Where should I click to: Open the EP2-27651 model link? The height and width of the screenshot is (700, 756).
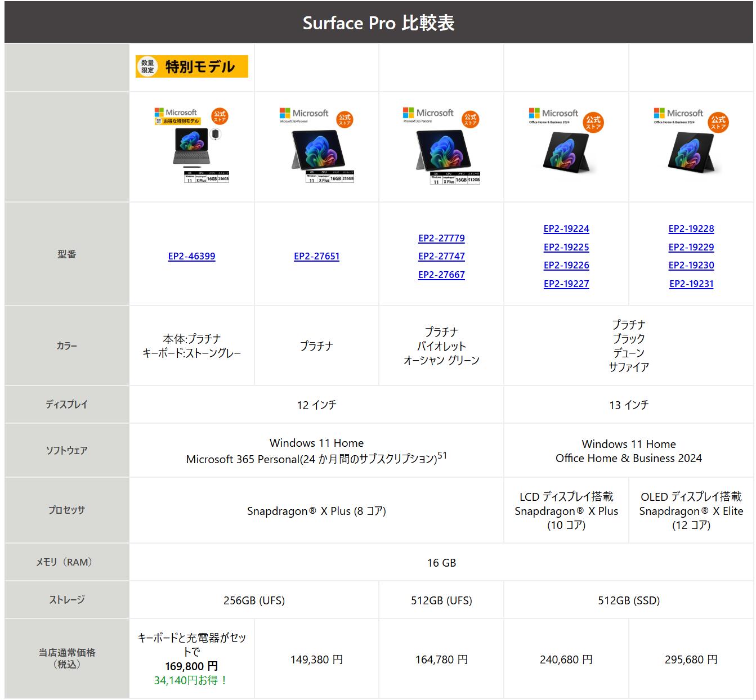(317, 257)
